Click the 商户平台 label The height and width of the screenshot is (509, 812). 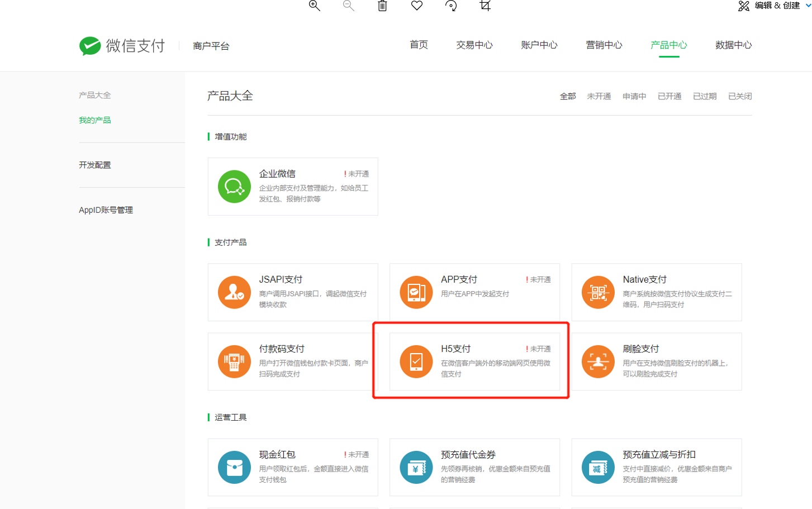(211, 46)
